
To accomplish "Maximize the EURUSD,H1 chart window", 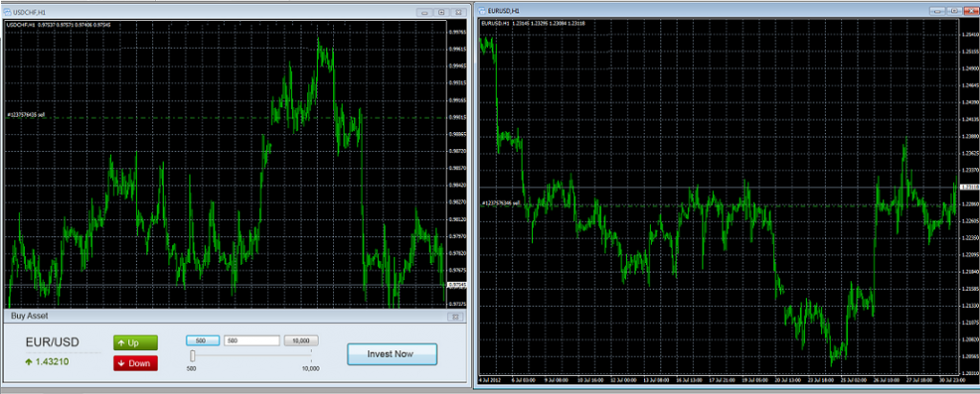I will coord(954,11).
